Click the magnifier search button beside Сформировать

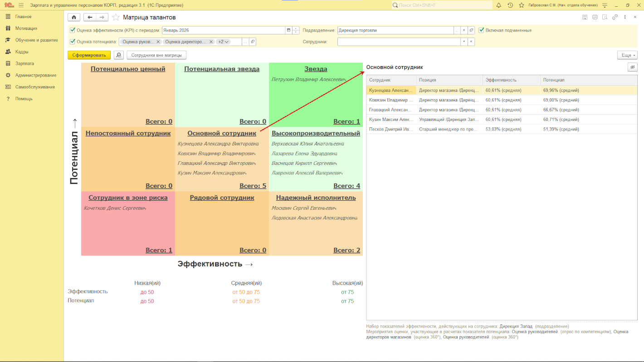pos(118,55)
